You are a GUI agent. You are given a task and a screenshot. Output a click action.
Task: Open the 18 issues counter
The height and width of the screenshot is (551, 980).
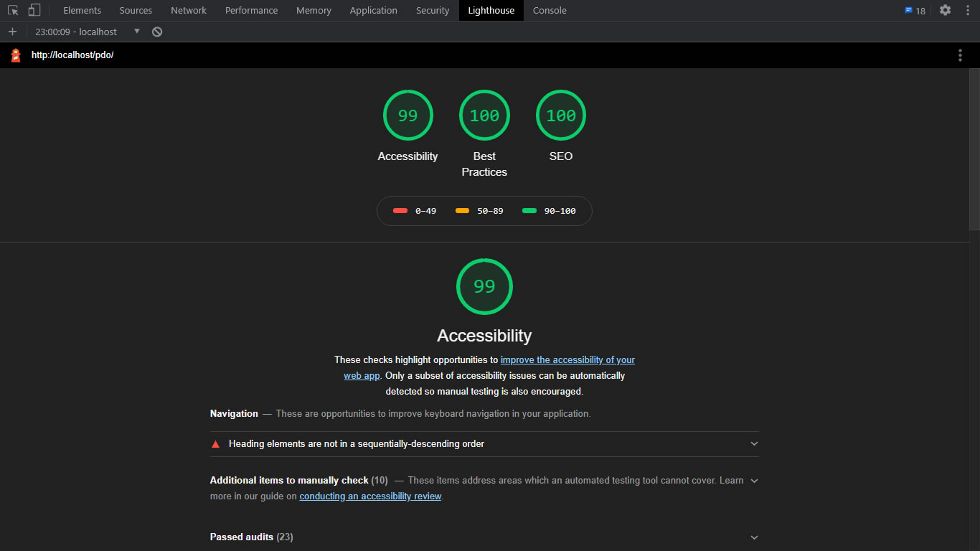click(x=915, y=11)
